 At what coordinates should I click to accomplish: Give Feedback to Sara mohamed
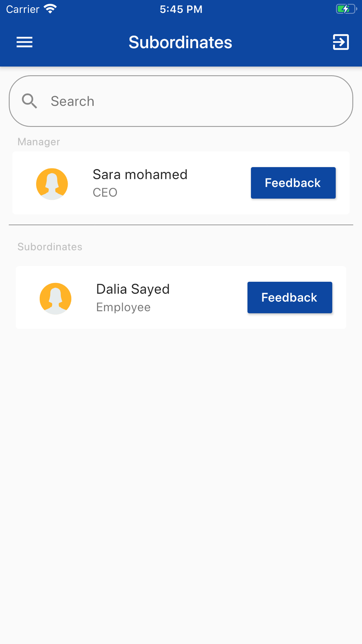(x=293, y=183)
